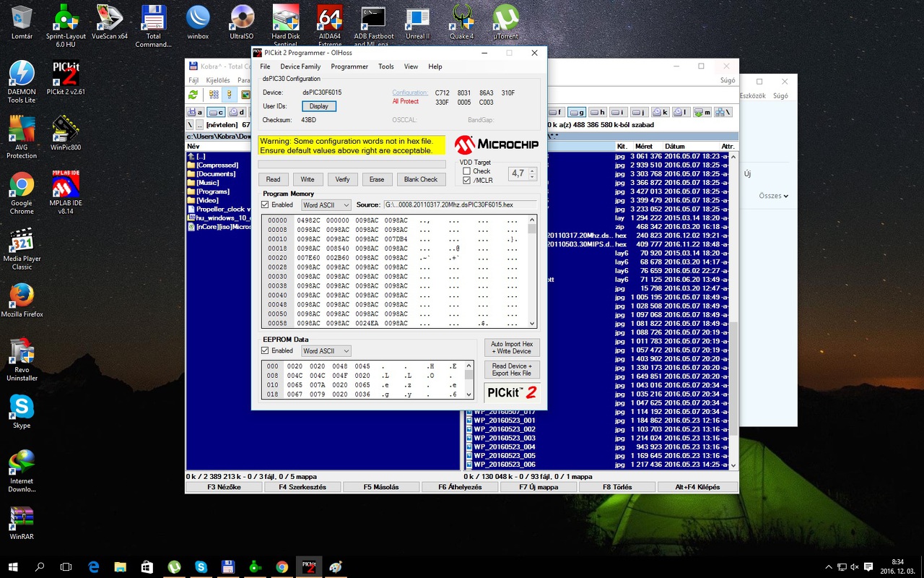924x578 pixels.
Task: Open the winbox desktop icon
Action: tap(198, 22)
